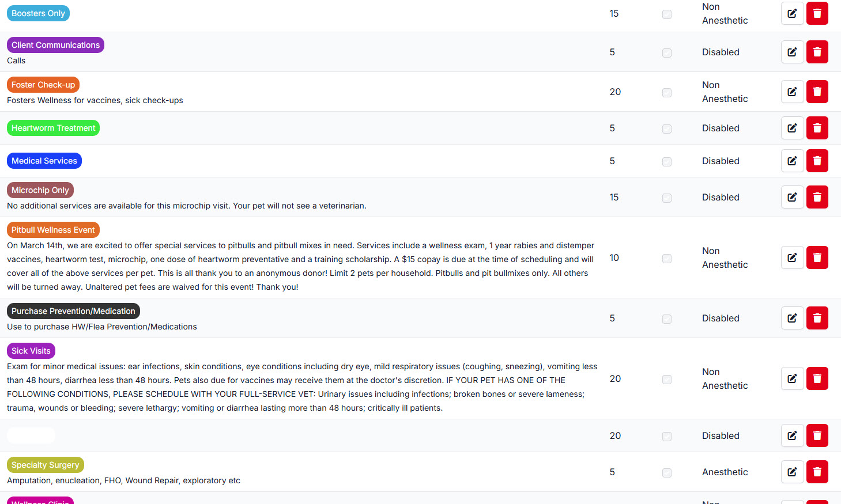Delete the Purchase Prevention/Medication entry

[x=817, y=318]
